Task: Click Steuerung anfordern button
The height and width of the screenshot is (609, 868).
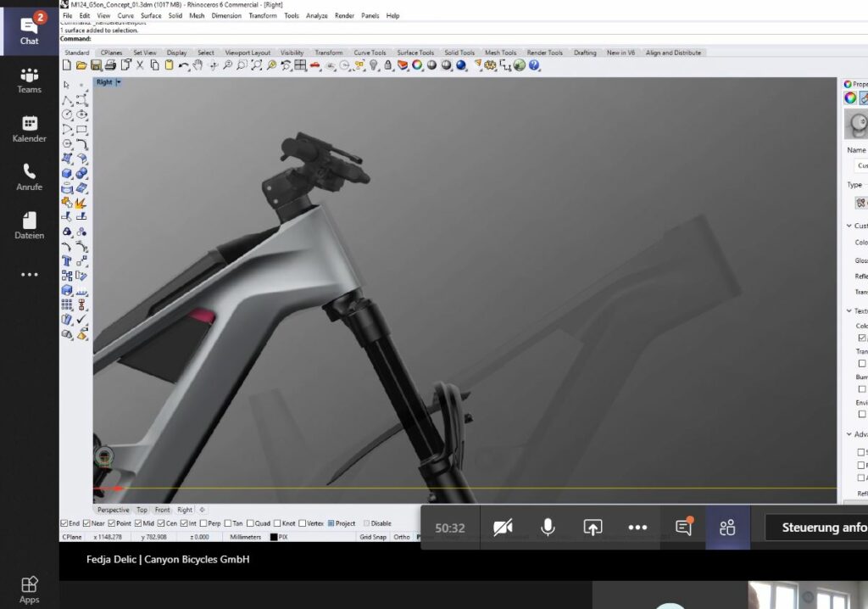Action: click(817, 528)
